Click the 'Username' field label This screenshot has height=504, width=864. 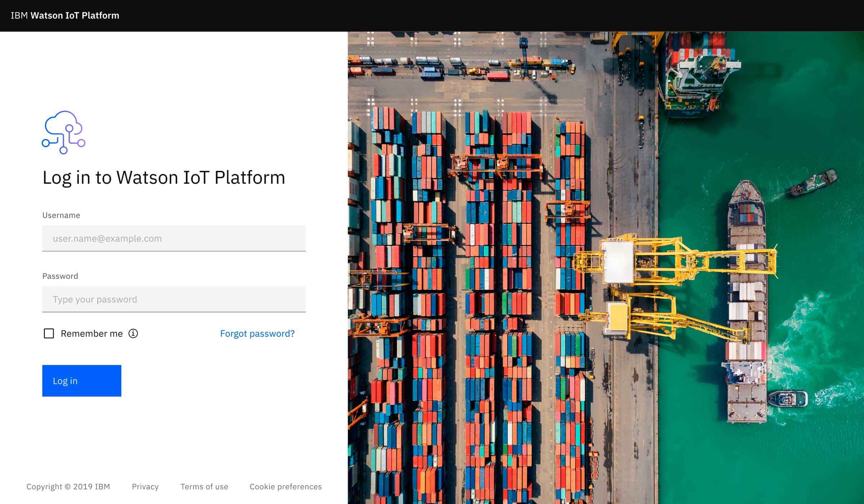[x=61, y=215]
